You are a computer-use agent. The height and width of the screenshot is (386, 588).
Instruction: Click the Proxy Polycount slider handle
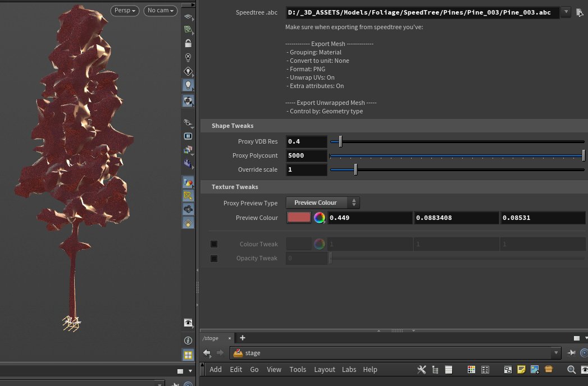[584, 155]
